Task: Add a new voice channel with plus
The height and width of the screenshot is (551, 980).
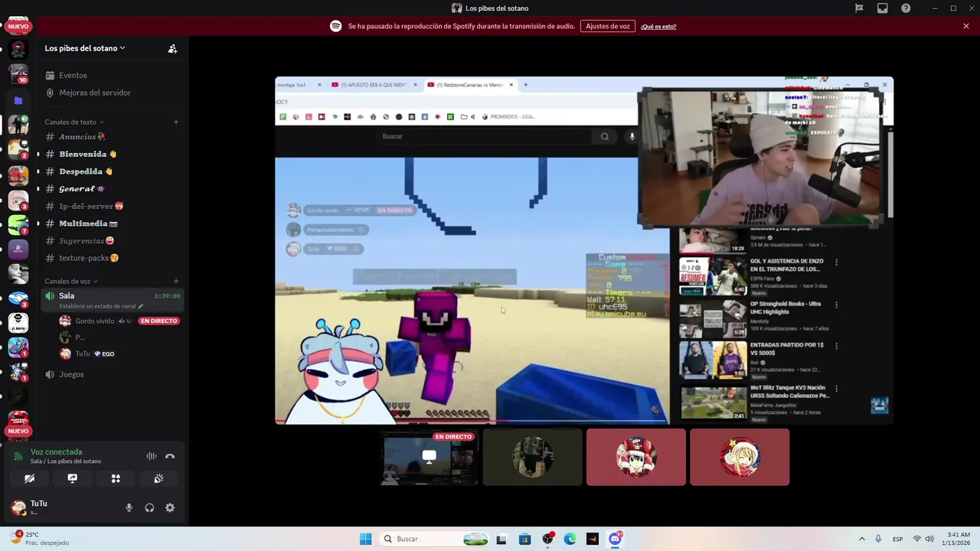Action: (x=176, y=281)
